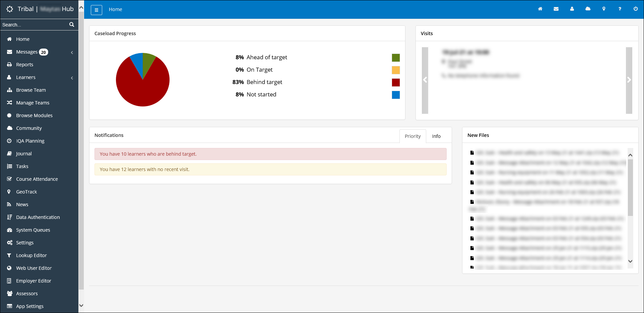Image resolution: width=644 pixels, height=313 pixels.
Task: Open the map pin icon in the header
Action: (x=604, y=9)
